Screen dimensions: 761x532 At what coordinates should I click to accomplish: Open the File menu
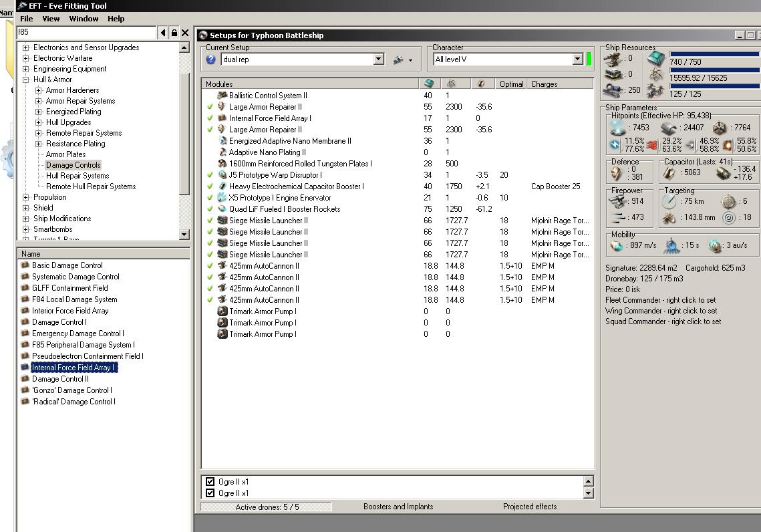26,19
